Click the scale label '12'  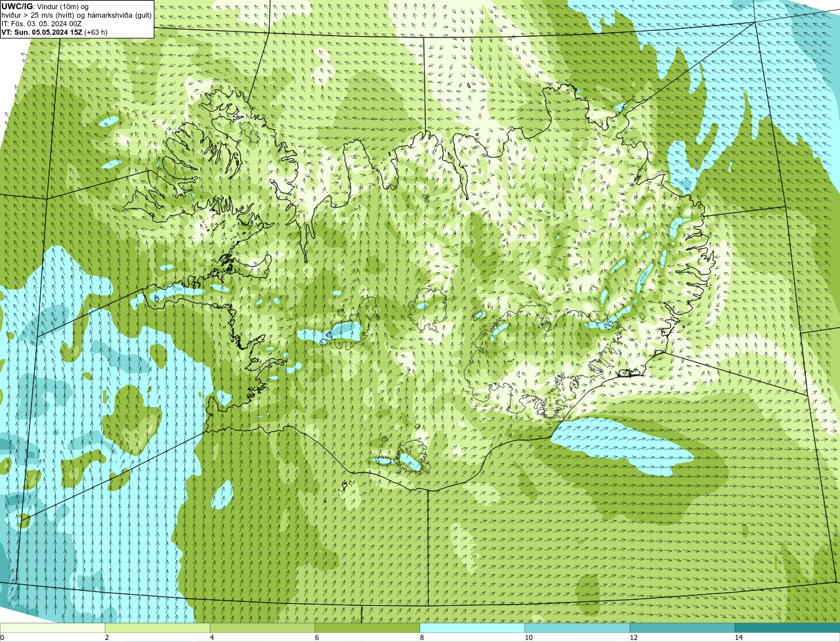click(x=633, y=637)
